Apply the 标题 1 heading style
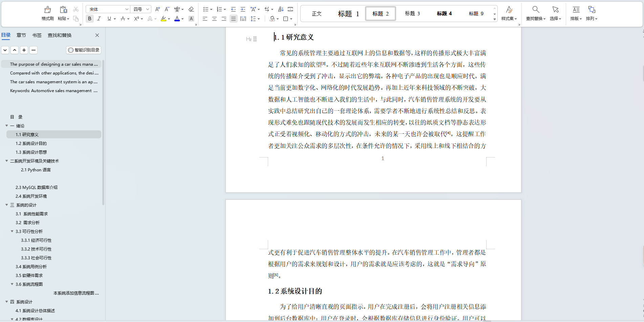 pos(348,14)
